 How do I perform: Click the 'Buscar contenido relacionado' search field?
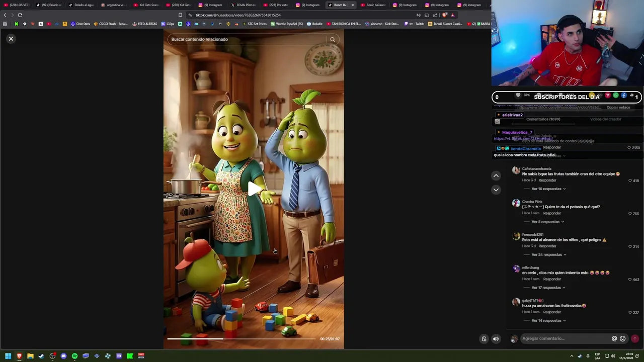point(254,39)
